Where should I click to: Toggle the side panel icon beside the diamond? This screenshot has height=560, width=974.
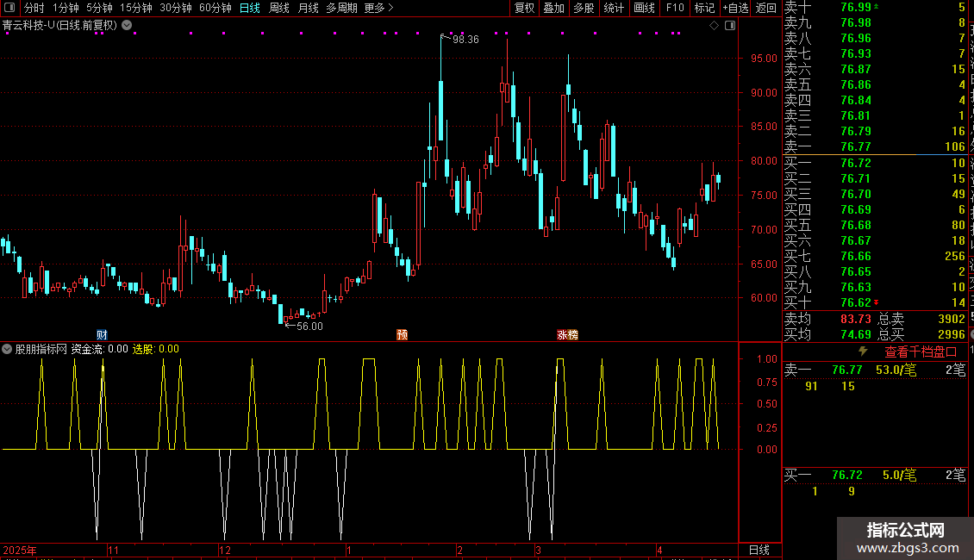[x=729, y=26]
